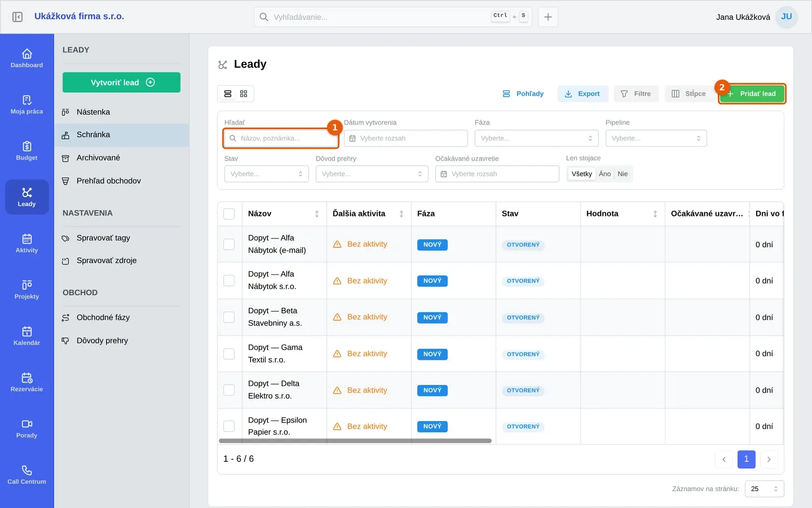Select Archivované menu item

coord(122,158)
